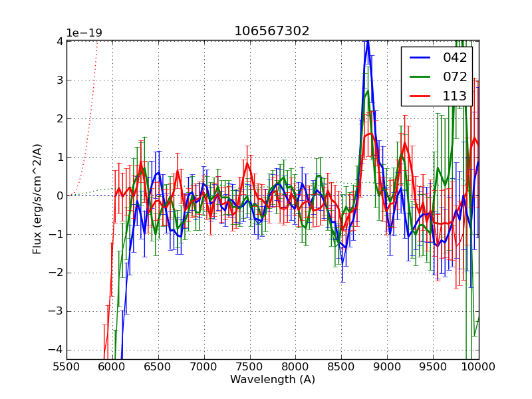Viewport: 532px width, 399px height.
Task: Click the 7500 x-axis tick label
Action: pos(250,366)
